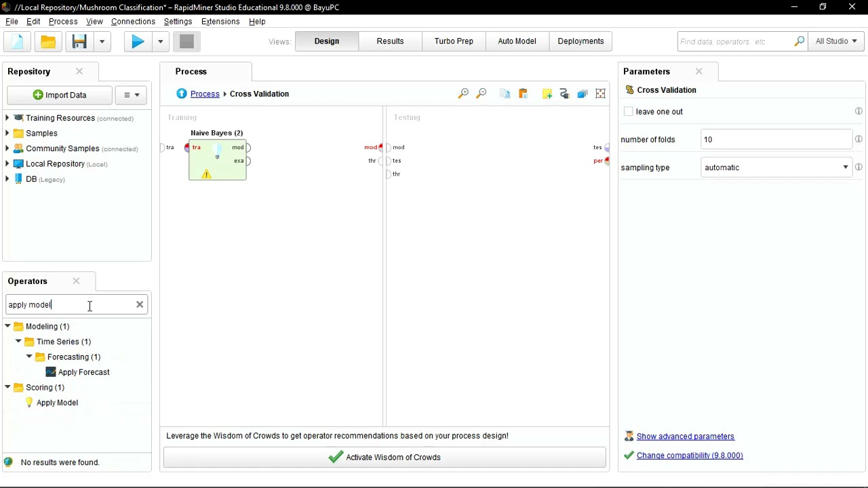Expand the Community Samples repository
Screen dimensions: 868x488
click(7, 148)
